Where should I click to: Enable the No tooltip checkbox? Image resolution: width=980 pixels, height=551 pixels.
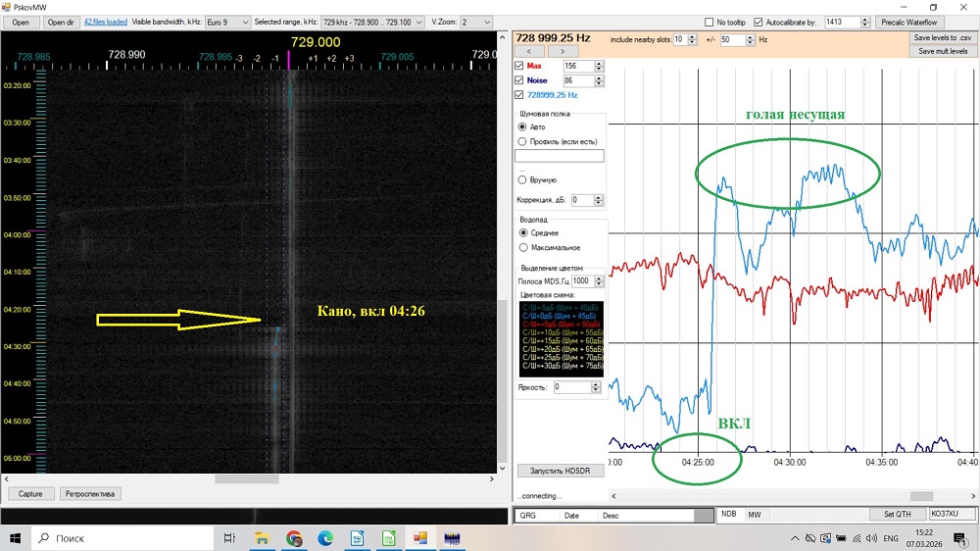coord(710,22)
